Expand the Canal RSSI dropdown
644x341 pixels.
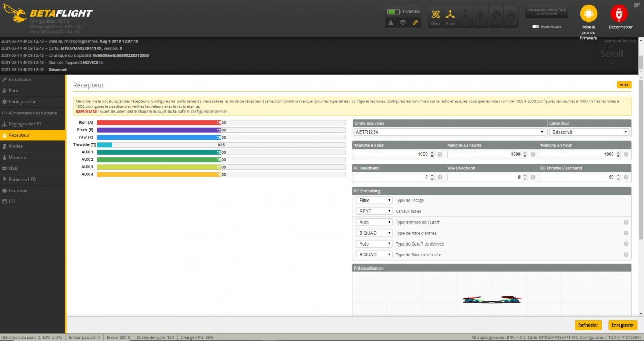589,132
